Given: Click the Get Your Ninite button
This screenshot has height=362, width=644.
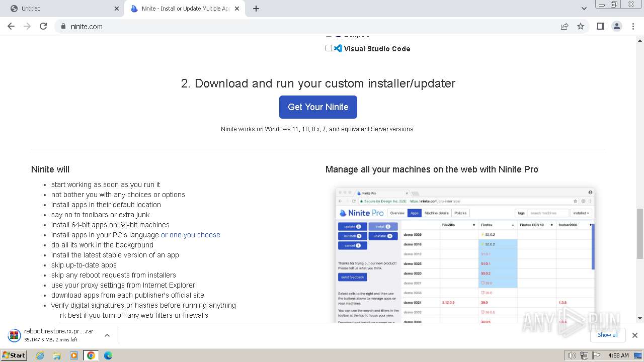Looking at the screenshot, I should click(x=318, y=107).
